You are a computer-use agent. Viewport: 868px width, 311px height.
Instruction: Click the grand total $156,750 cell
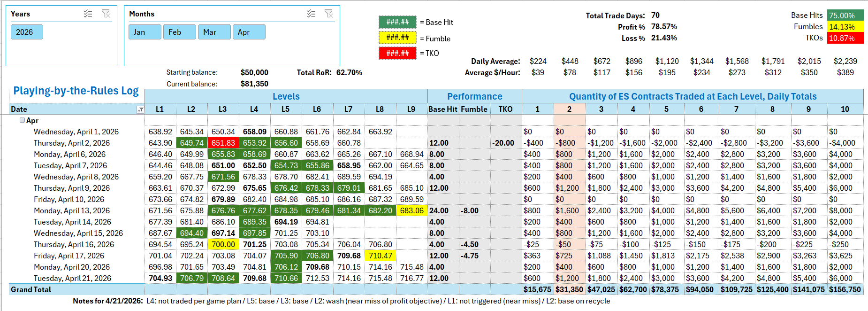[845, 289]
